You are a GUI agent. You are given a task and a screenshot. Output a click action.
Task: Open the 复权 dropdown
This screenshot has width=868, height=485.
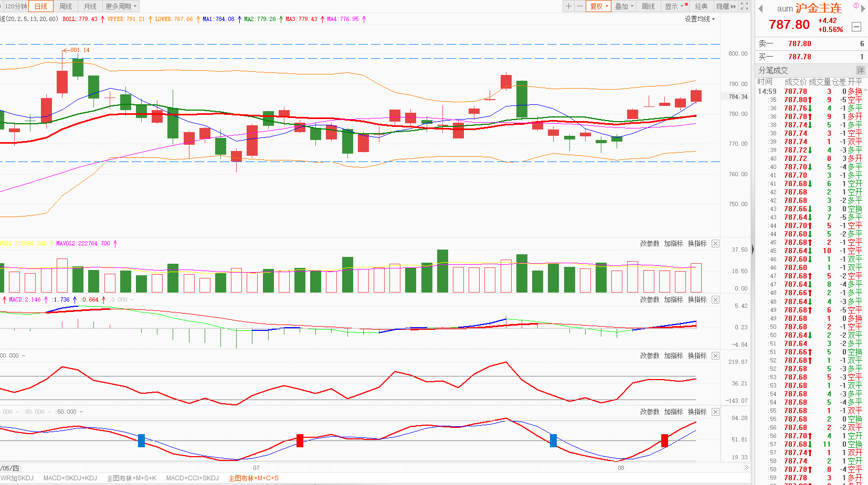point(599,6)
